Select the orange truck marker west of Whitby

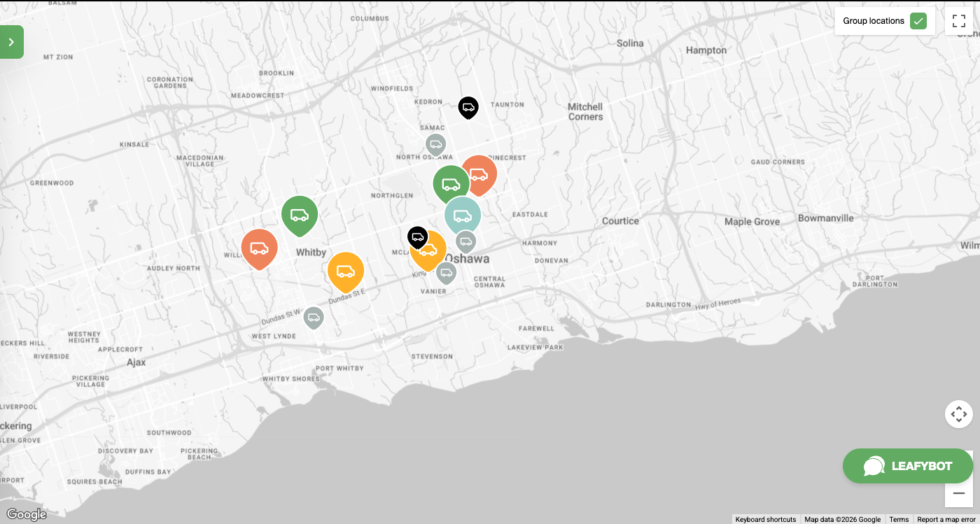(259, 248)
